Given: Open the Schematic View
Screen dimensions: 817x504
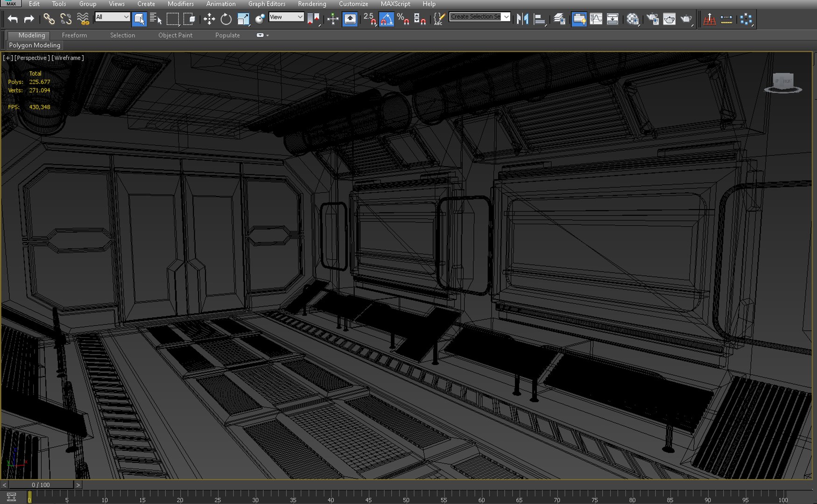Looking at the screenshot, I should pos(613,19).
